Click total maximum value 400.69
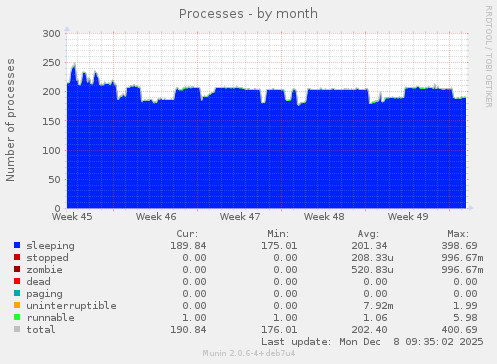The height and width of the screenshot is (364, 497). click(x=459, y=330)
